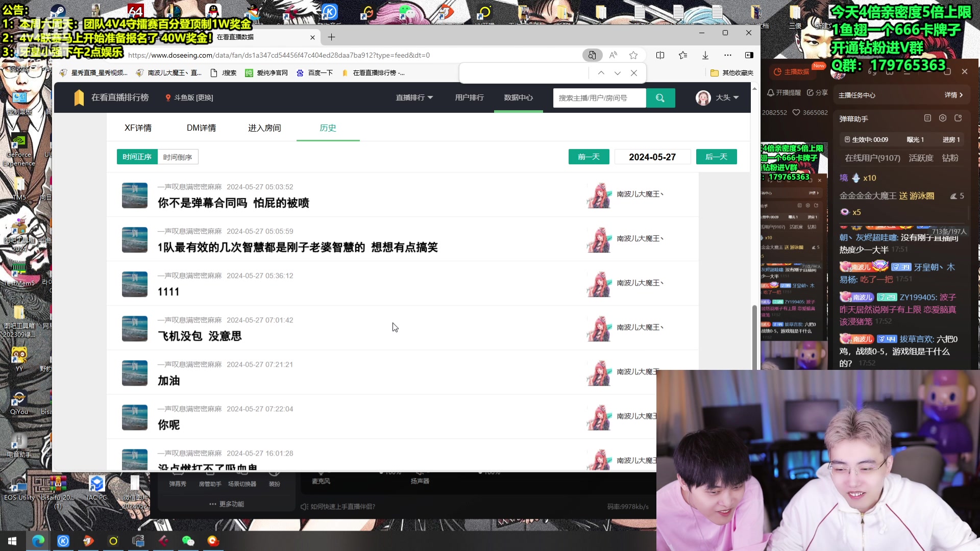This screenshot has height=551, width=980.
Task: Go to 后一天 next day
Action: click(x=716, y=157)
